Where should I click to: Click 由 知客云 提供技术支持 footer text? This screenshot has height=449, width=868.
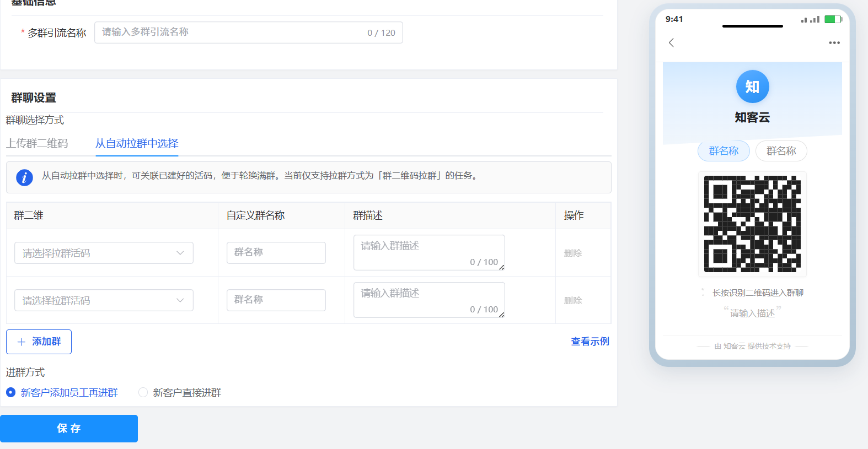752,346
